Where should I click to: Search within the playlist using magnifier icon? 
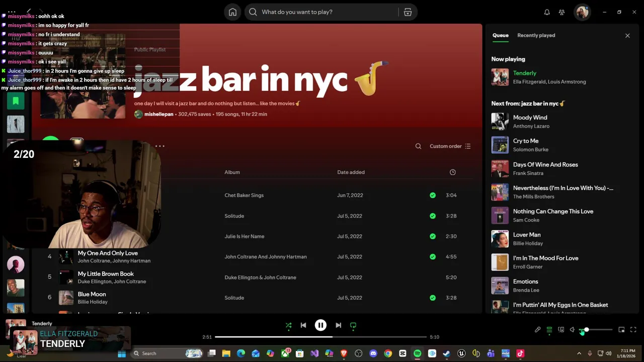coord(418,146)
